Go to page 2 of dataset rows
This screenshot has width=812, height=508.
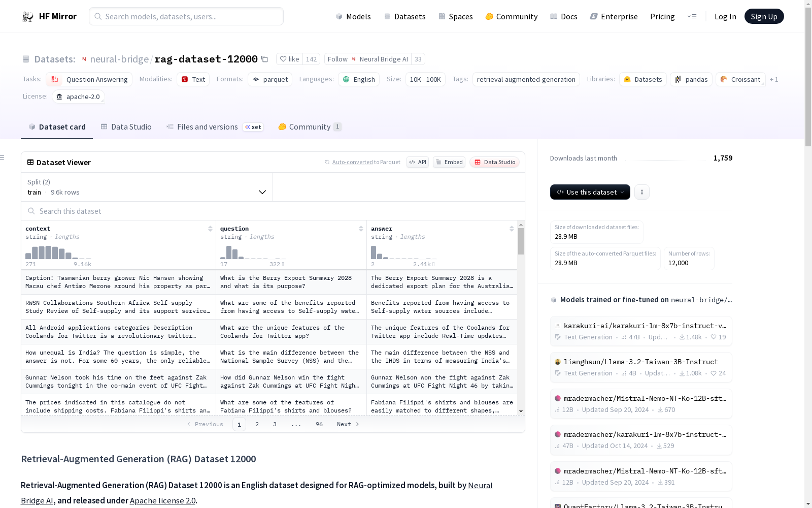257,424
